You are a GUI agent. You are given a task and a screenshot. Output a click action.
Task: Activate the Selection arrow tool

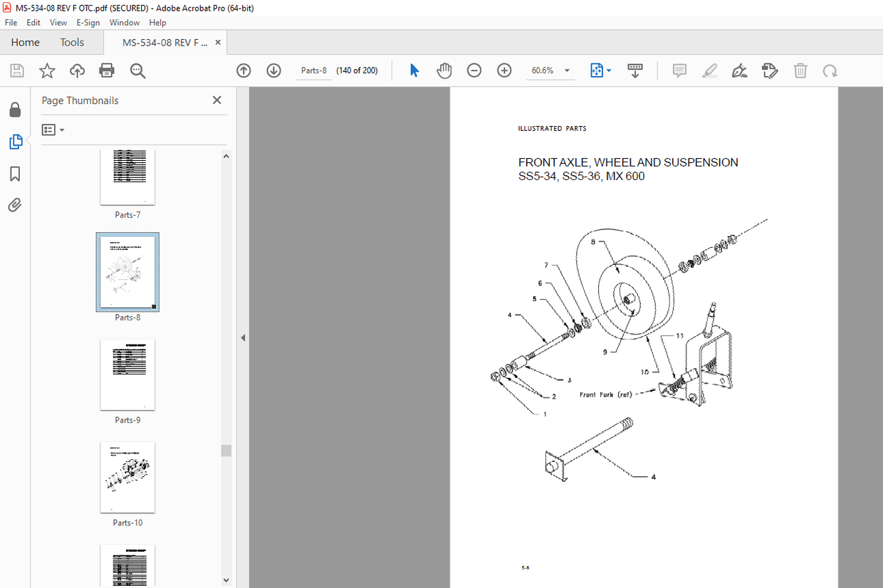(414, 70)
